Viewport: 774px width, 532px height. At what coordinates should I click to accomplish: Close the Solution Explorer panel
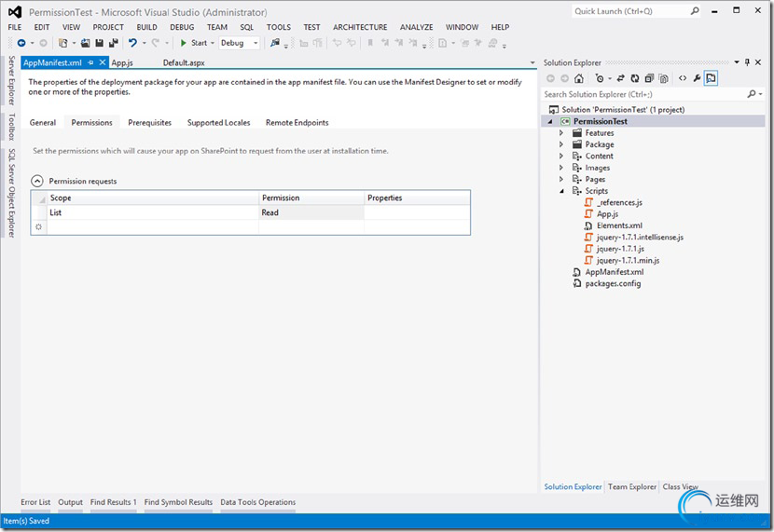coord(758,62)
